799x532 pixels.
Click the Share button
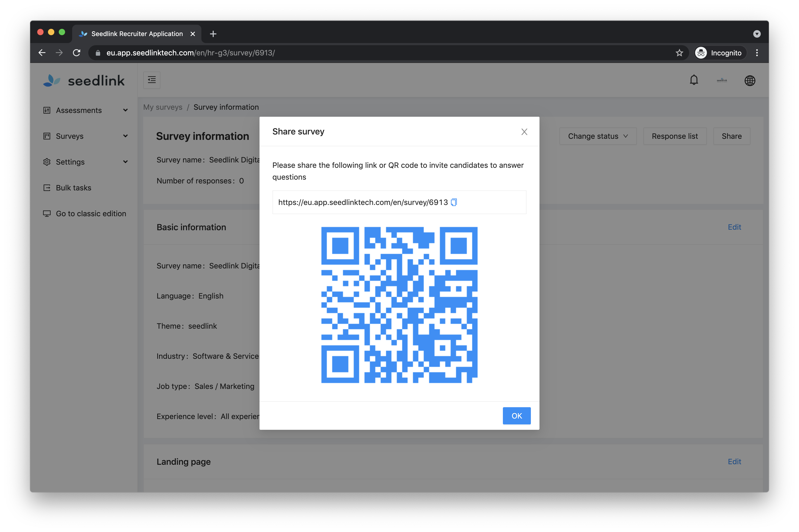click(731, 136)
